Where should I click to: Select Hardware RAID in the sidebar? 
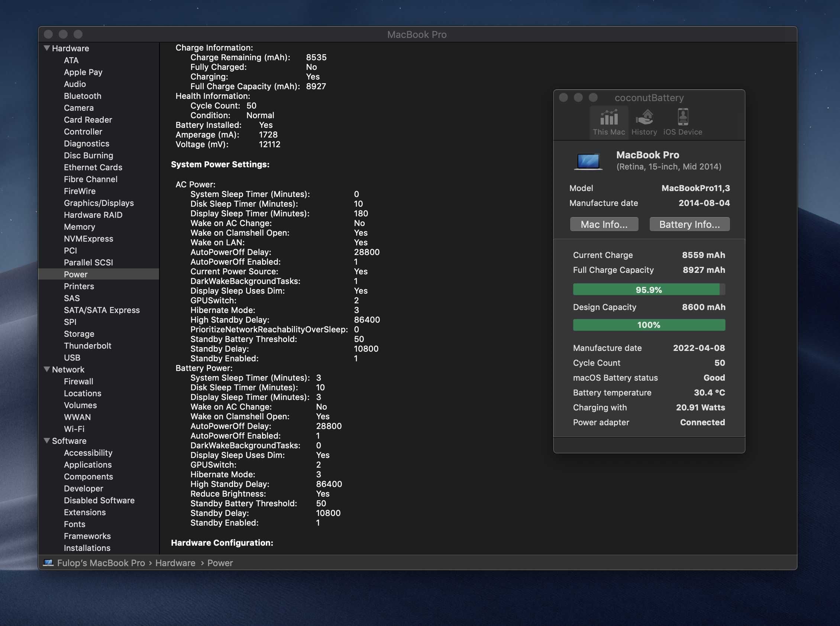(93, 215)
